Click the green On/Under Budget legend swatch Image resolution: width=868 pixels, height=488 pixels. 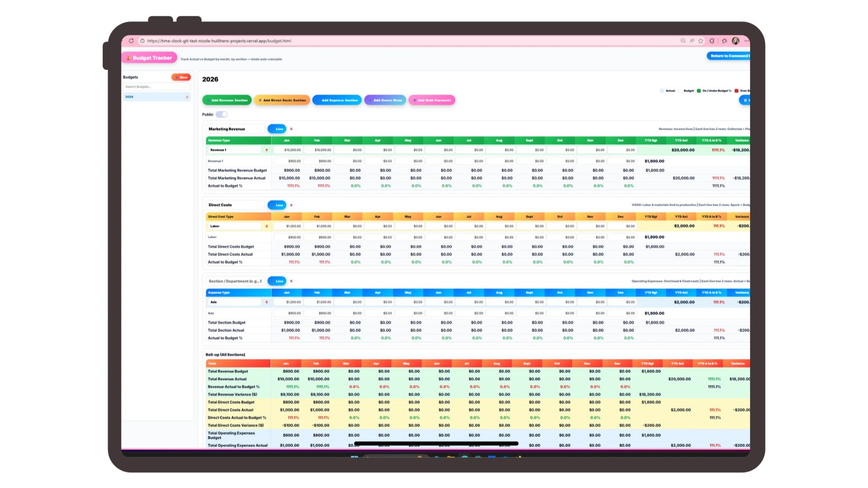coord(698,91)
